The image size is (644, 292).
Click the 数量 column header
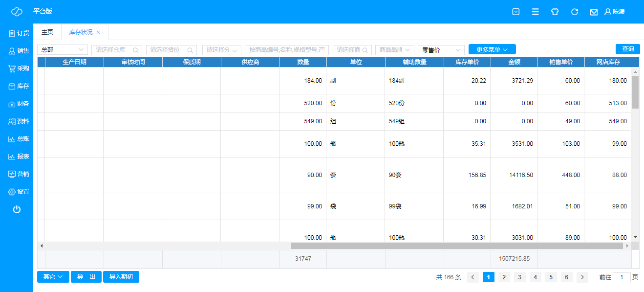click(x=303, y=62)
